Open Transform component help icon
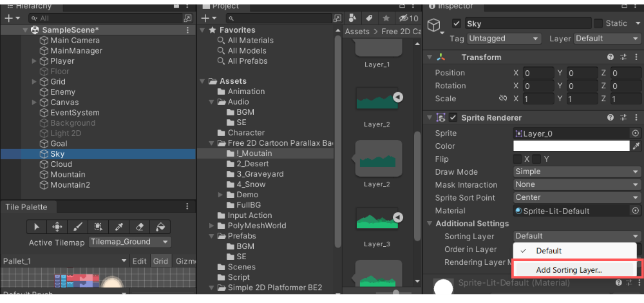 point(611,57)
